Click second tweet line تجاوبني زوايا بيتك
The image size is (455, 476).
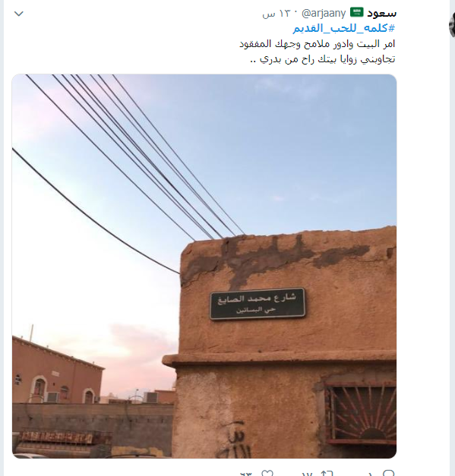(323, 59)
